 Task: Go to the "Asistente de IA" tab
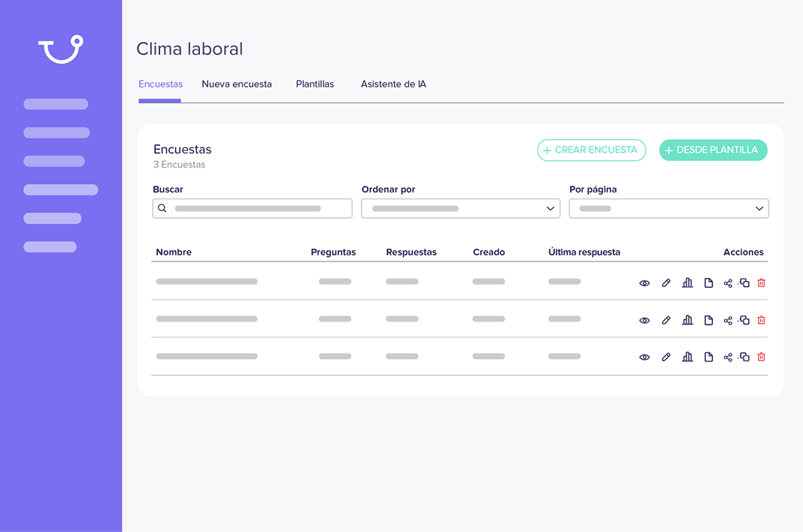pyautogui.click(x=393, y=84)
